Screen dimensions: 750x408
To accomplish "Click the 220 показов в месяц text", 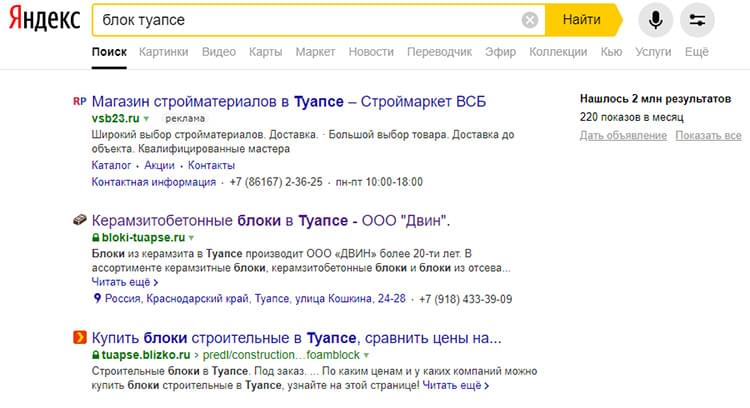I will [631, 117].
